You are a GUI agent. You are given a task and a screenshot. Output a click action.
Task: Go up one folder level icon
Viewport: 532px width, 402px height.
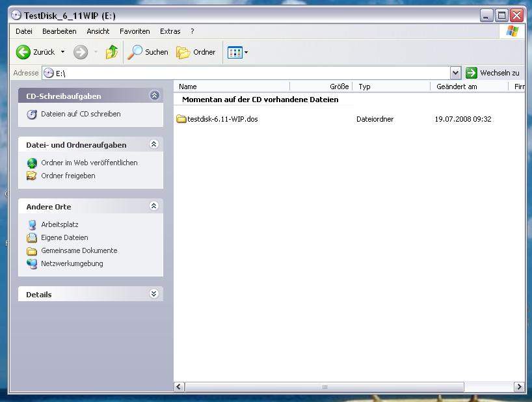[x=112, y=52]
